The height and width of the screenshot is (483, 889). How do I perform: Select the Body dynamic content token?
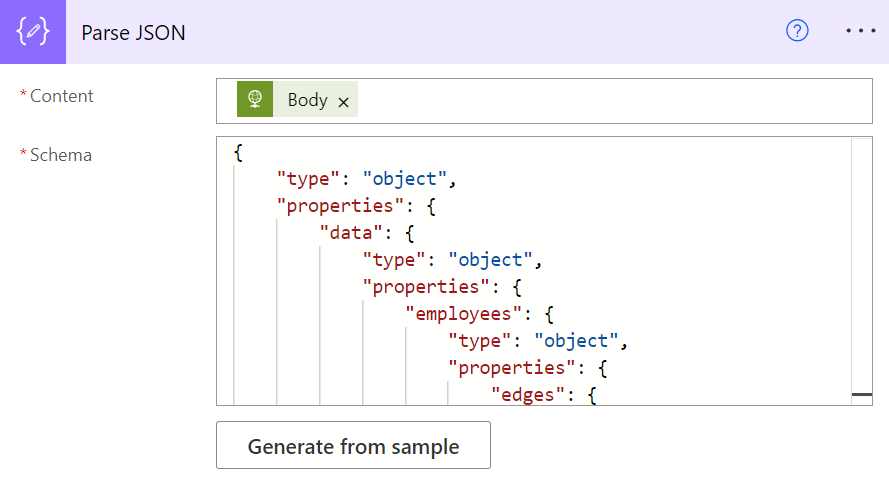[x=297, y=99]
